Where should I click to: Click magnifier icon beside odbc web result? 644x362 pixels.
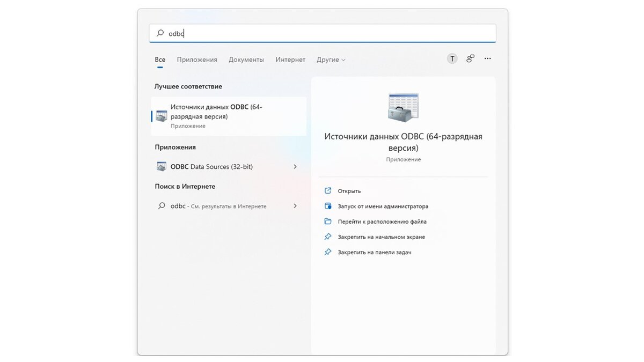[x=161, y=206]
